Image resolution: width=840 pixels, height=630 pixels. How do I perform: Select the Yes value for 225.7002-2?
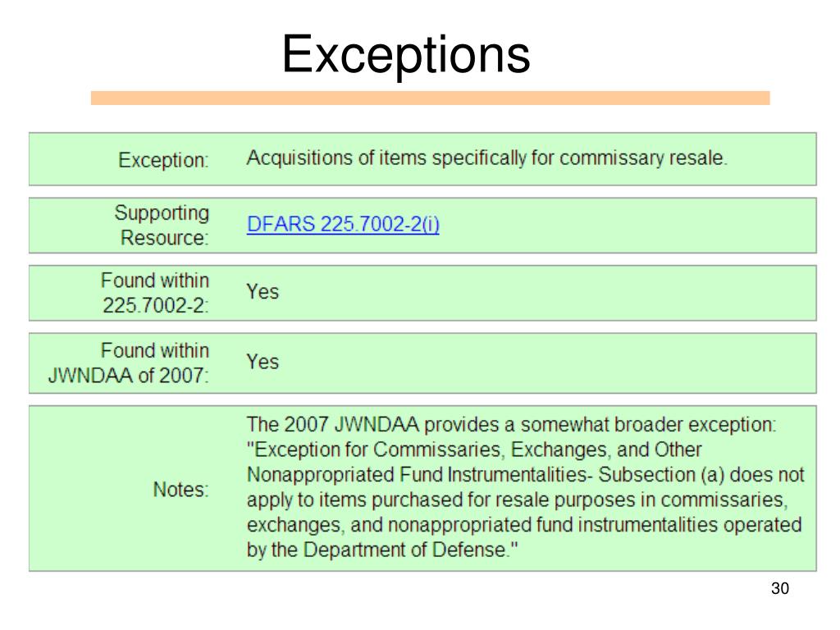click(x=262, y=292)
